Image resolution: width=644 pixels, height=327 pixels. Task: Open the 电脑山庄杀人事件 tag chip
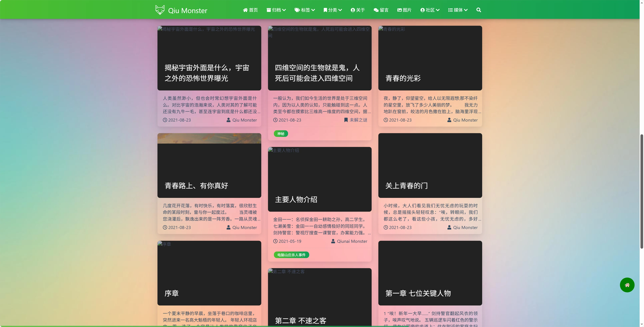(291, 255)
